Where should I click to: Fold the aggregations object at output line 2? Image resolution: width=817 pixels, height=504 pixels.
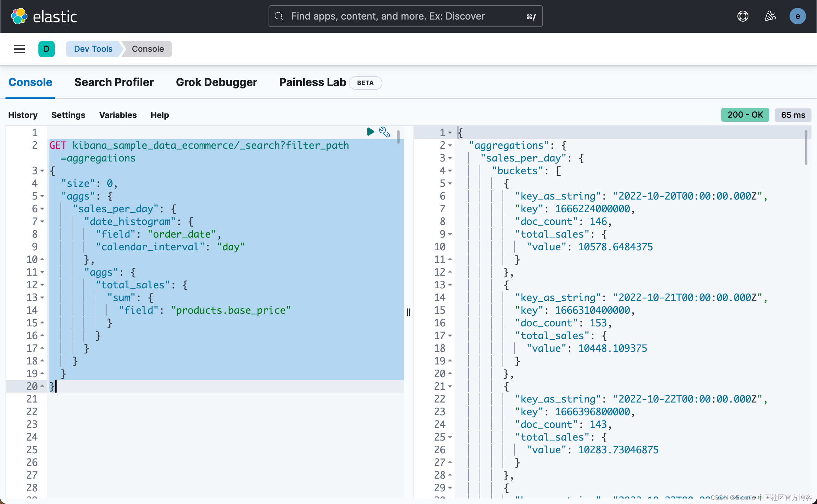pos(450,145)
